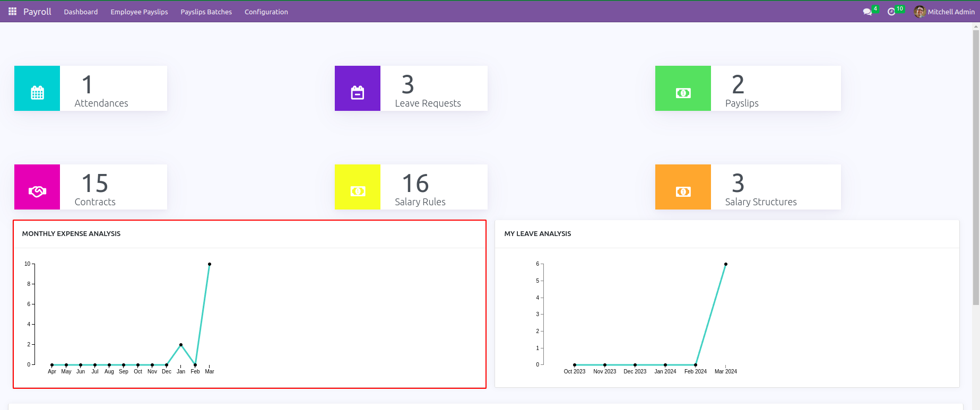
Task: Click the My Leave Analysis heading
Action: (x=537, y=234)
